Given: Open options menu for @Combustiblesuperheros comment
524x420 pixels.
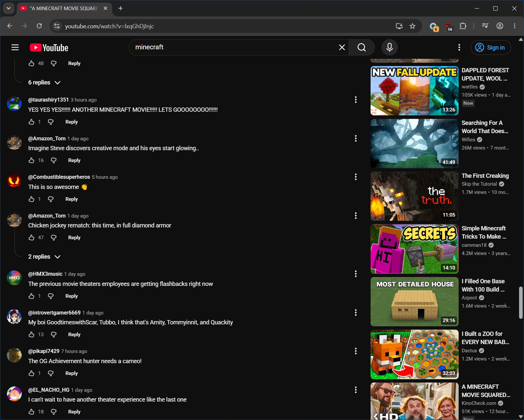Looking at the screenshot, I should point(355,177).
